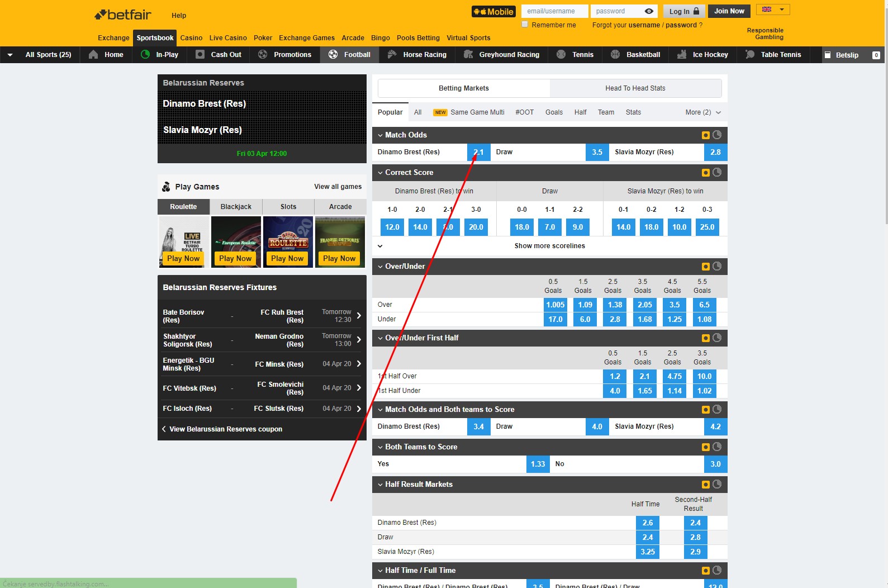Select the Goals market tab
This screenshot has width=888, height=588.
pos(554,112)
